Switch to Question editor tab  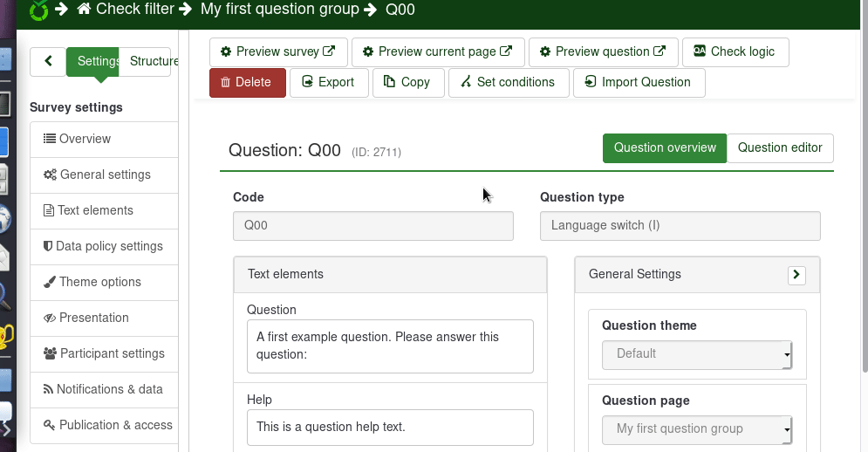[x=779, y=147]
